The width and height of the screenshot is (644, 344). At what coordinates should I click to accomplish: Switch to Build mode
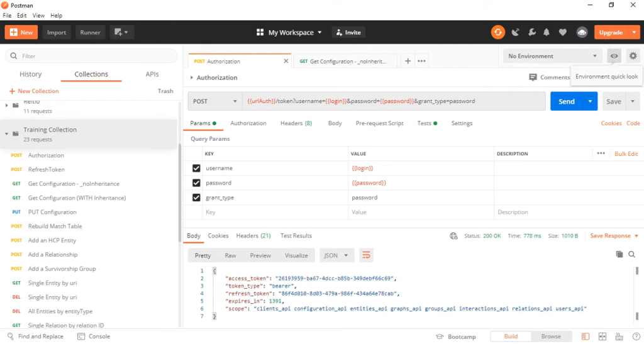pyautogui.click(x=511, y=336)
